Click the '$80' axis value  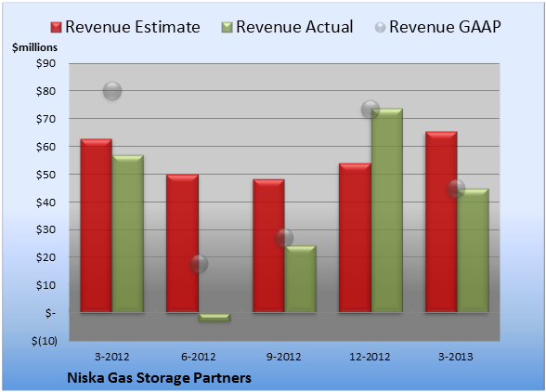(45, 91)
